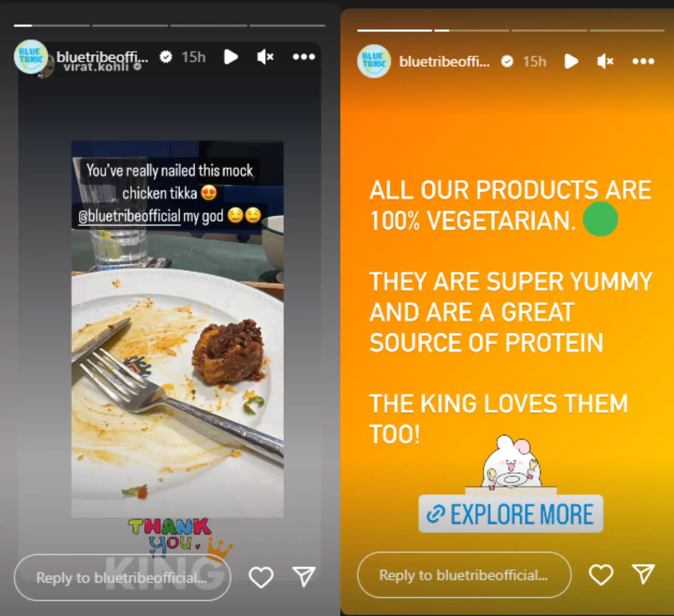Open Blue Tribe profile picture on right story

click(374, 61)
